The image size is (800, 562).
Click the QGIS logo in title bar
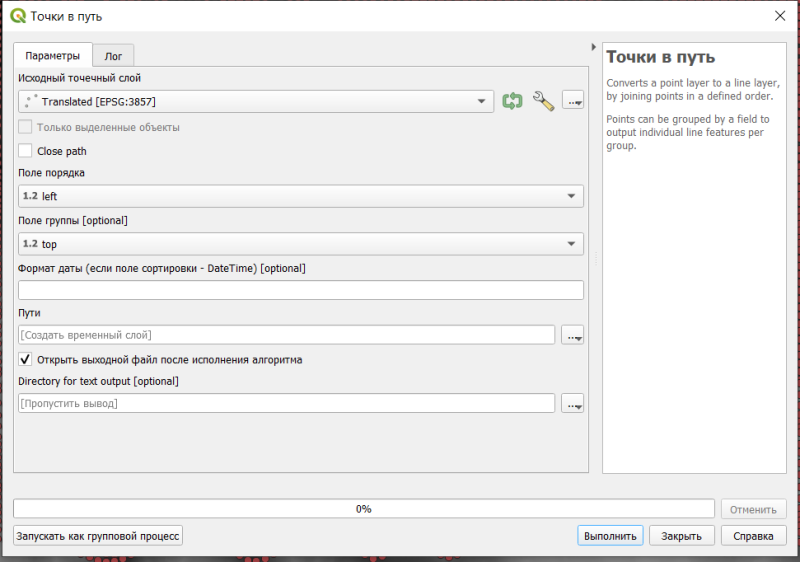[18, 16]
